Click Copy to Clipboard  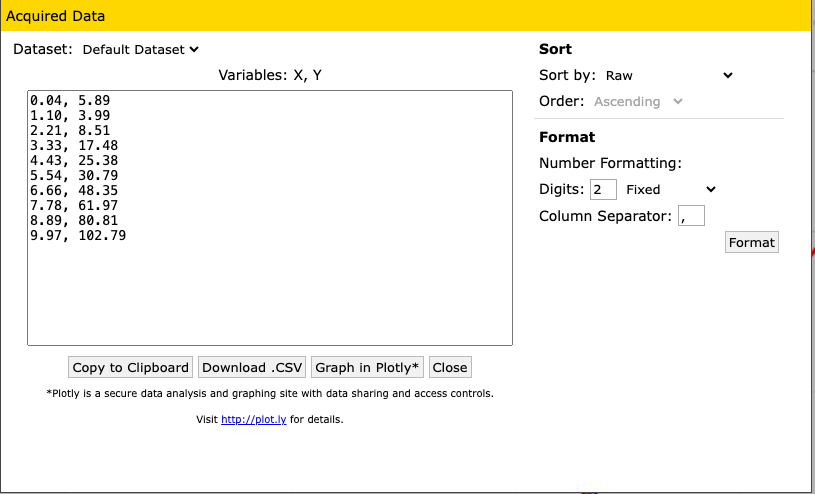click(x=130, y=367)
